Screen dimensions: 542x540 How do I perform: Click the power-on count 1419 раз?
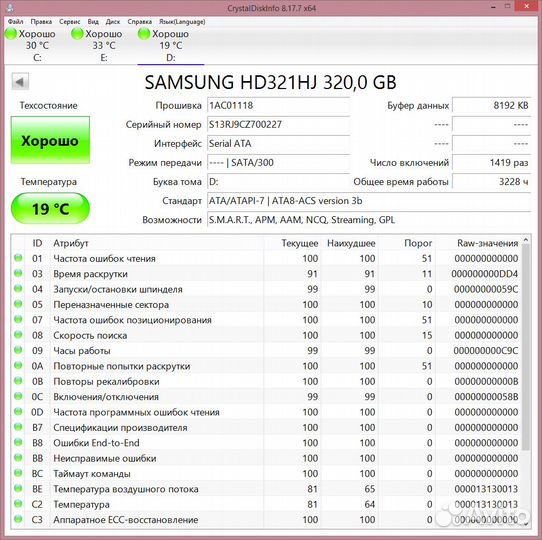[x=492, y=162]
